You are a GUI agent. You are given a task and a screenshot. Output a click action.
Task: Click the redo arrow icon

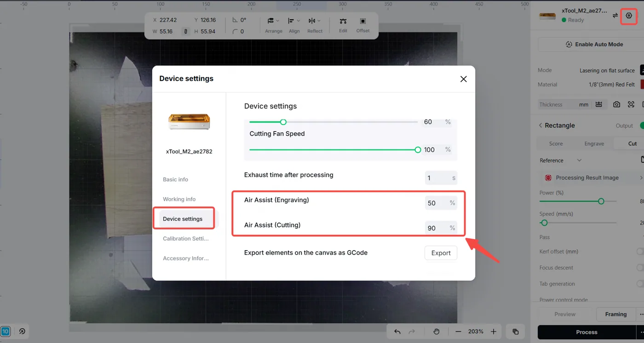click(412, 332)
